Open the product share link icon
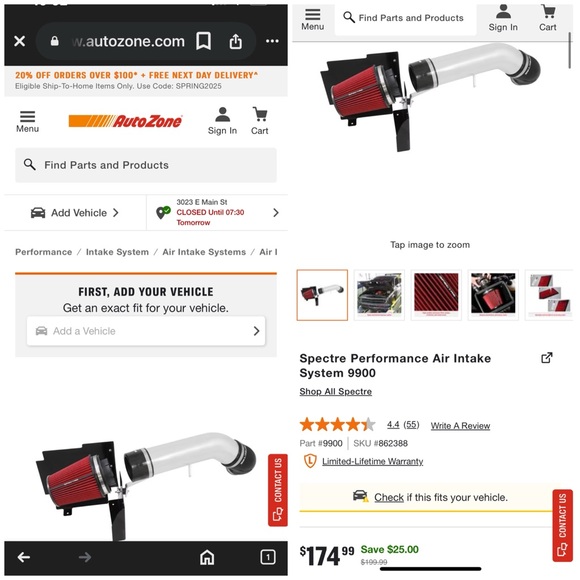 (547, 358)
